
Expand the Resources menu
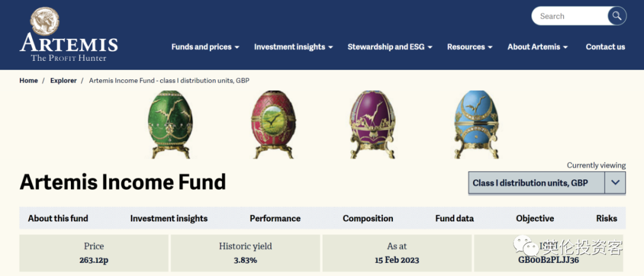point(470,47)
